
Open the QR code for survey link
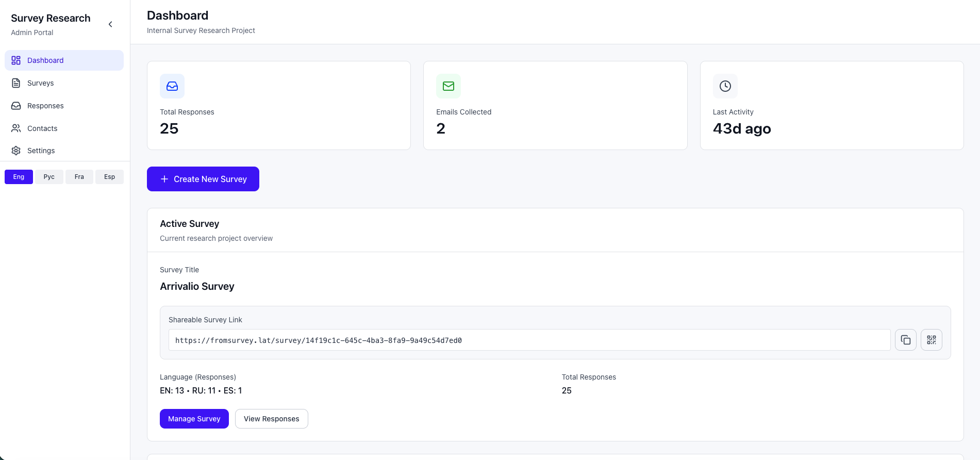pyautogui.click(x=931, y=340)
